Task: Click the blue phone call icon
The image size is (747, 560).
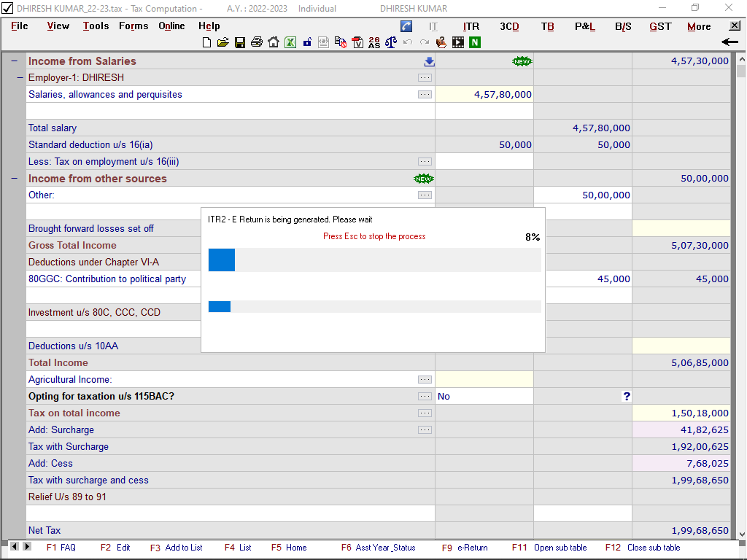Action: (406, 26)
